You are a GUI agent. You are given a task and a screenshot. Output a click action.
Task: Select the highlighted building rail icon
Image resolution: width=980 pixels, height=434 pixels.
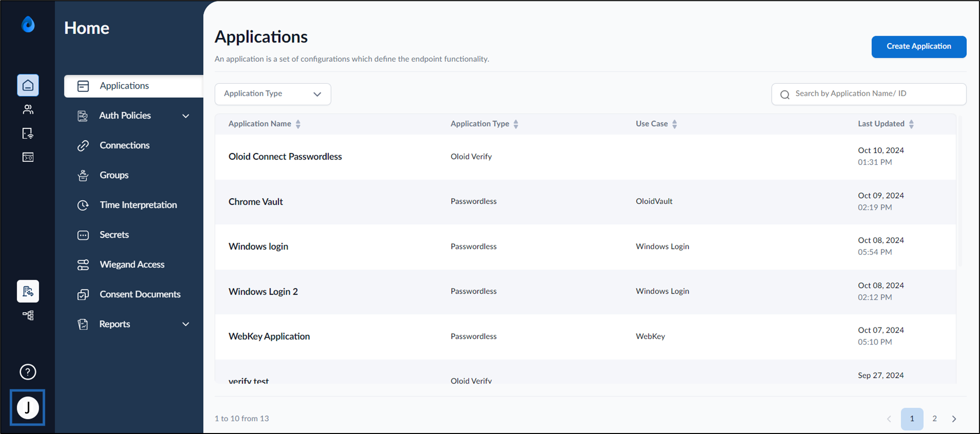pyautogui.click(x=28, y=291)
